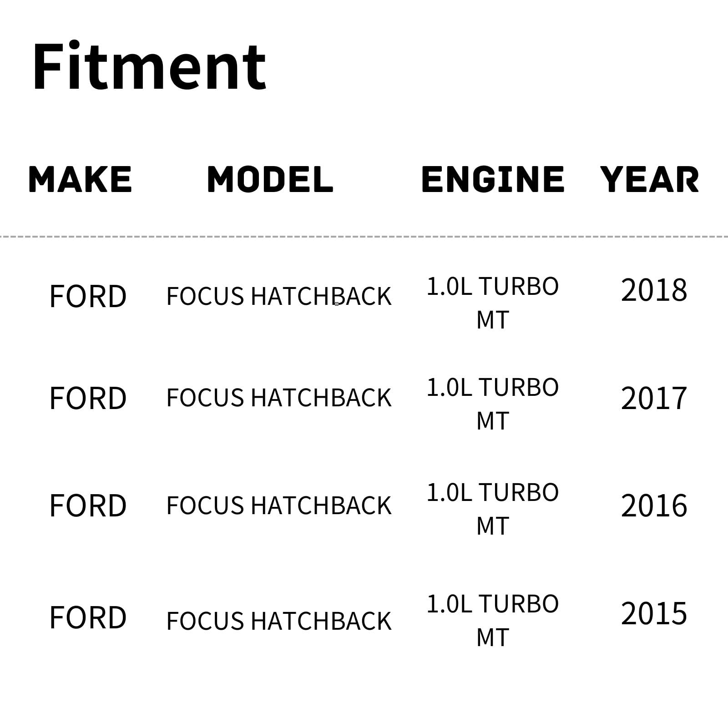Select 1.0L TURBO MT engine for 2016

pyautogui.click(x=493, y=509)
